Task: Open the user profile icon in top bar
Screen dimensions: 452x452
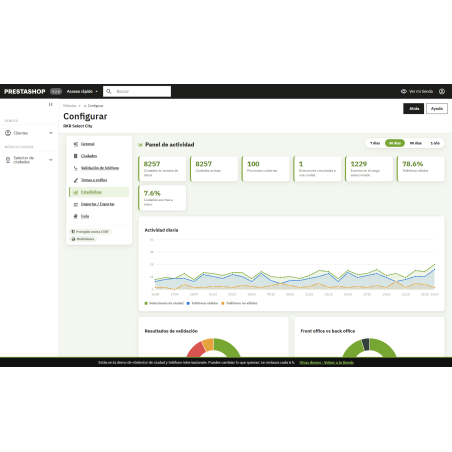Action: coord(442,91)
